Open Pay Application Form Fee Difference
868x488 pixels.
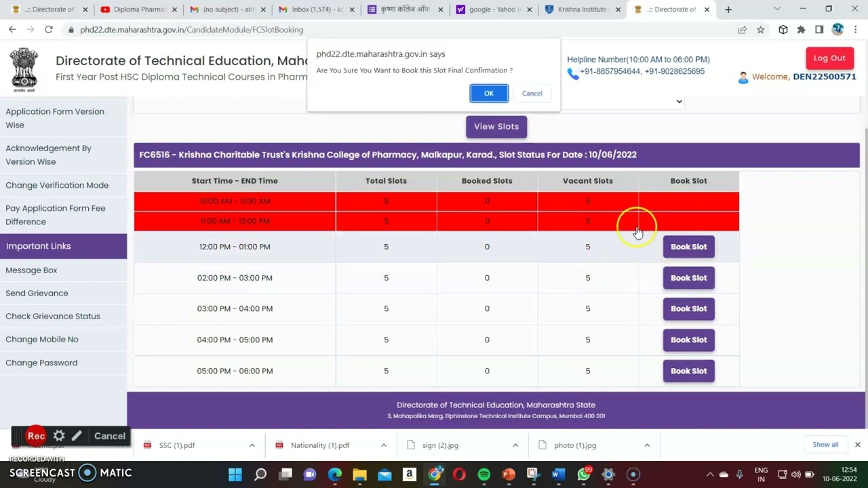click(56, 215)
